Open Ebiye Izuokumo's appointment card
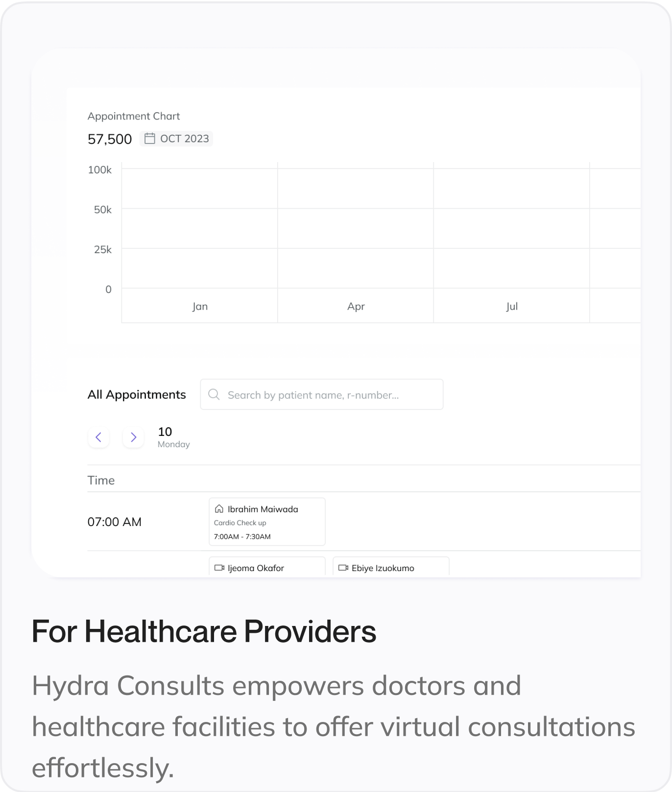Image resolution: width=672 pixels, height=792 pixels. tap(390, 568)
